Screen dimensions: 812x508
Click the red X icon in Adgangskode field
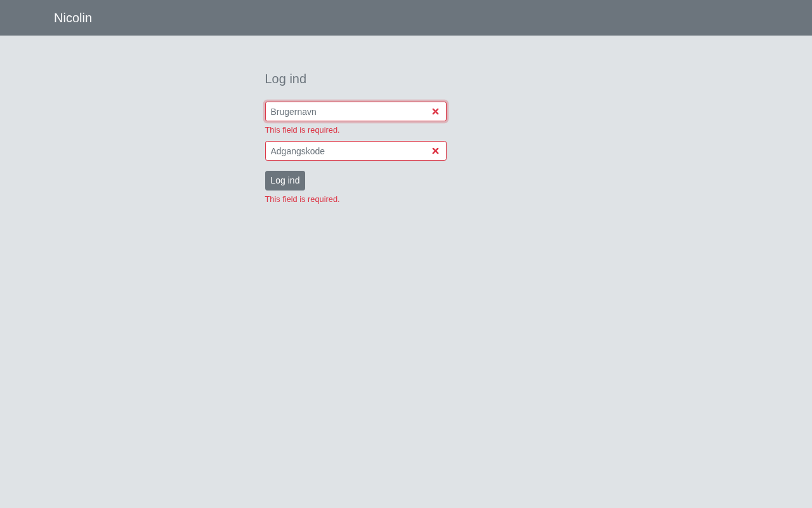click(435, 151)
